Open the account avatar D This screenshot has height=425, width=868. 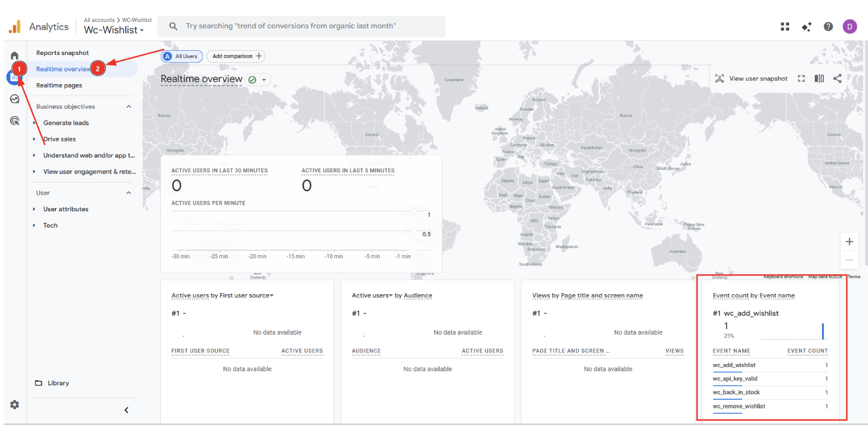[850, 26]
